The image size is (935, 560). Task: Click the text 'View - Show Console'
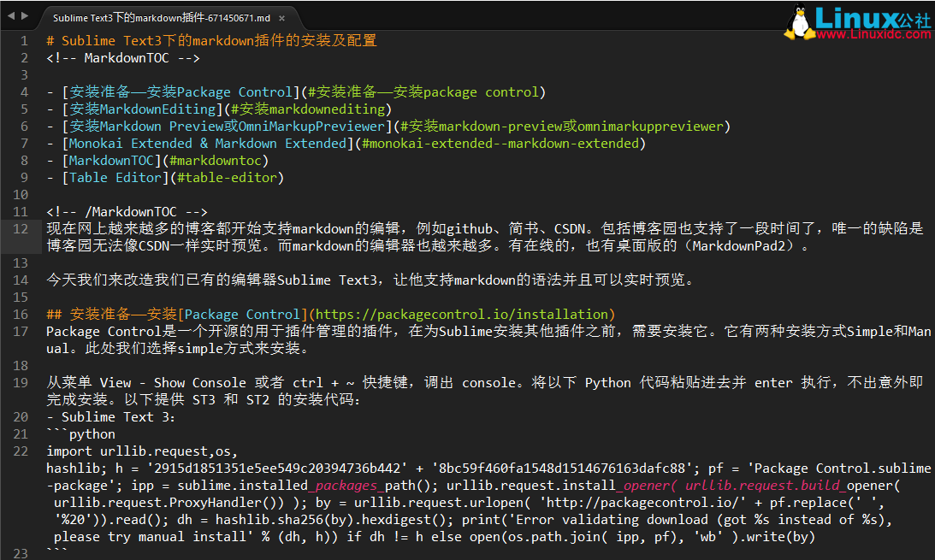pyautogui.click(x=173, y=382)
